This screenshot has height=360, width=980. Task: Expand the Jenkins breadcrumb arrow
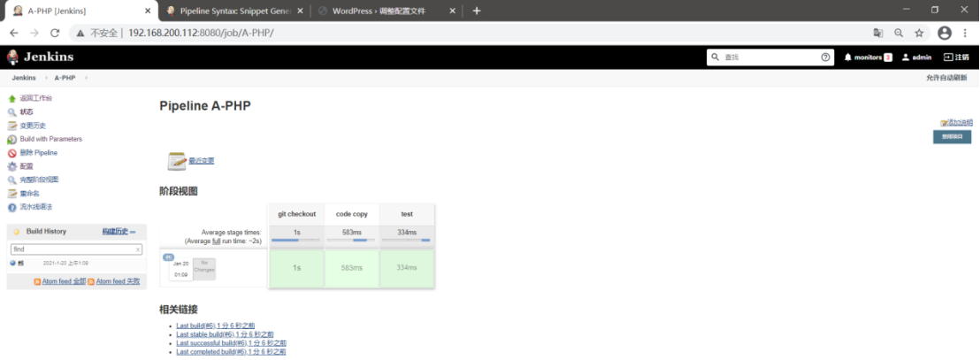(44, 78)
